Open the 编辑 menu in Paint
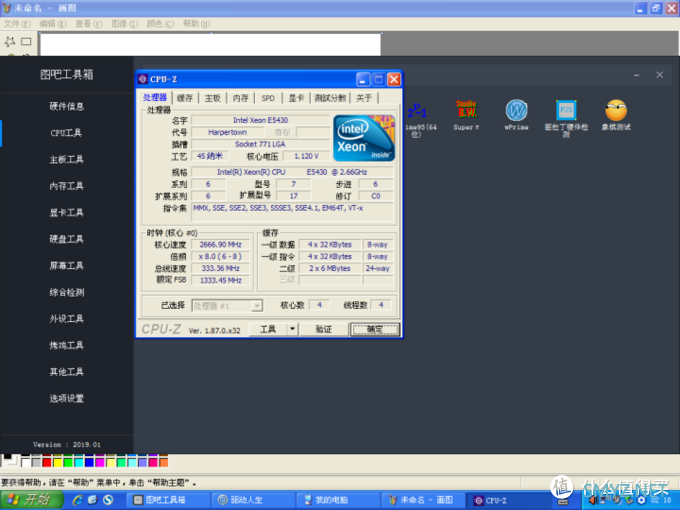 pos(52,24)
